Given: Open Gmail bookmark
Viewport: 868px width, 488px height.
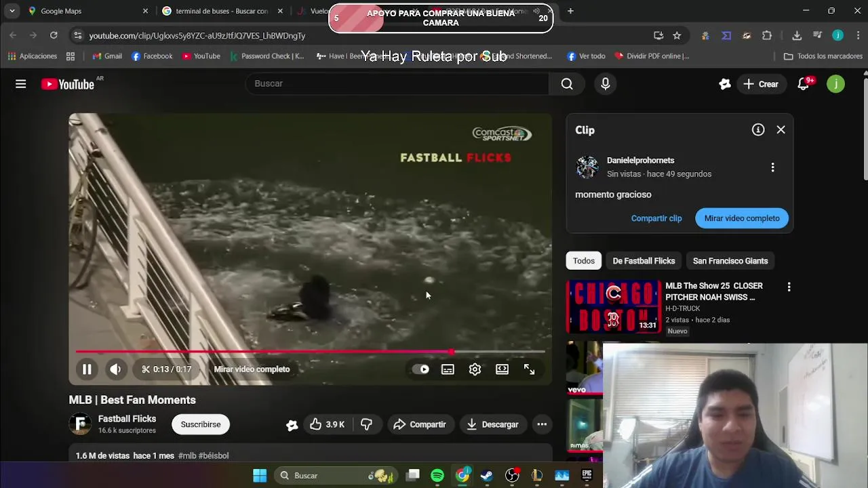Looking at the screenshot, I should [107, 56].
